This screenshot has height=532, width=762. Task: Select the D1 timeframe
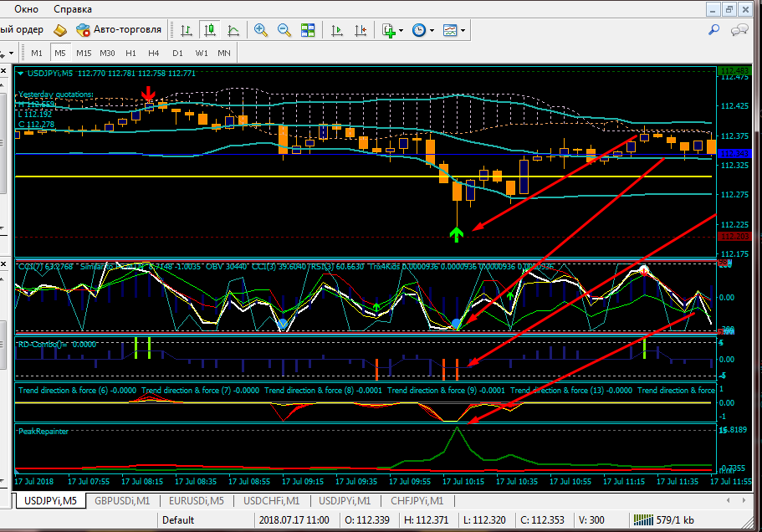coord(177,53)
